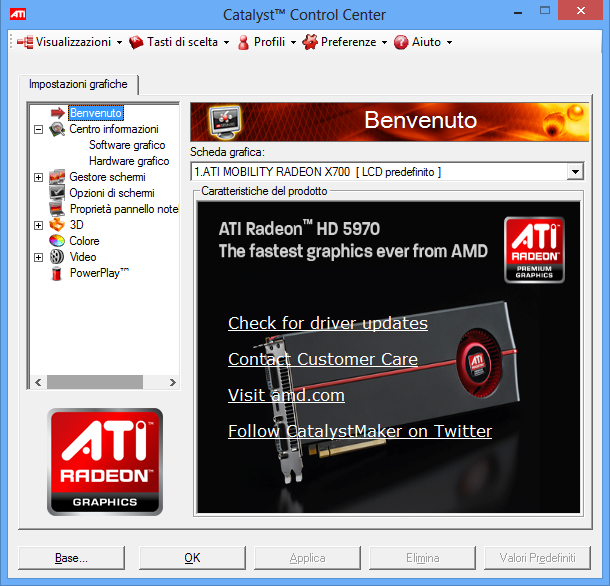
Task: Click the Visualizzazioni toolbar icon
Action: tap(25, 42)
